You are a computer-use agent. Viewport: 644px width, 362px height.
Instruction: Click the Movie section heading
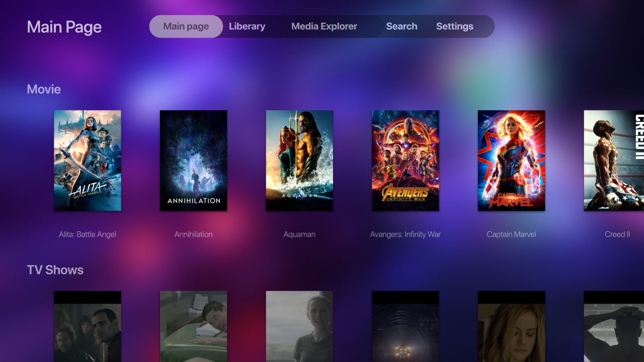[x=44, y=89]
